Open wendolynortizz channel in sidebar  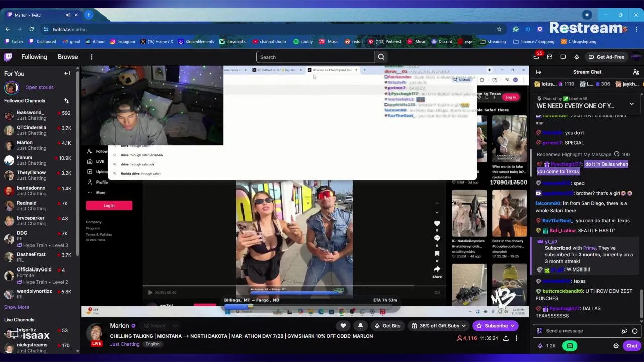point(39,294)
